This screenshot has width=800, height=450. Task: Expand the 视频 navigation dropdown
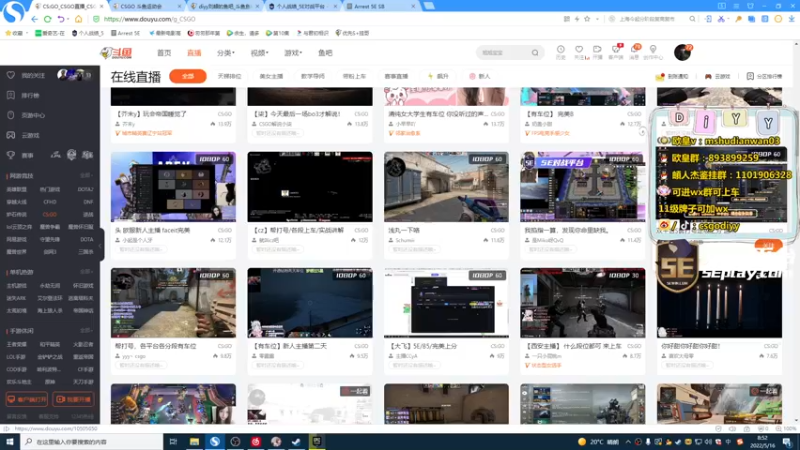pos(259,53)
